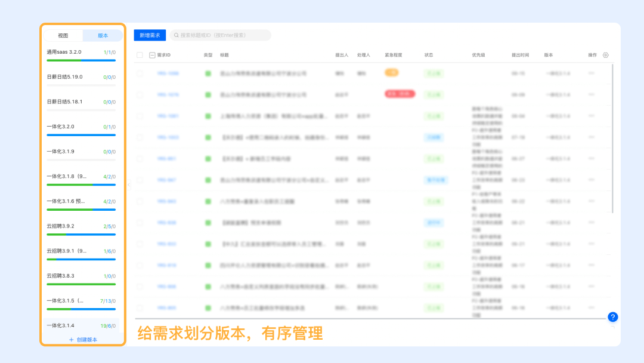Image resolution: width=644 pixels, height=363 pixels.
Task: Open the red urgency tag in the second row
Action: [x=400, y=94]
